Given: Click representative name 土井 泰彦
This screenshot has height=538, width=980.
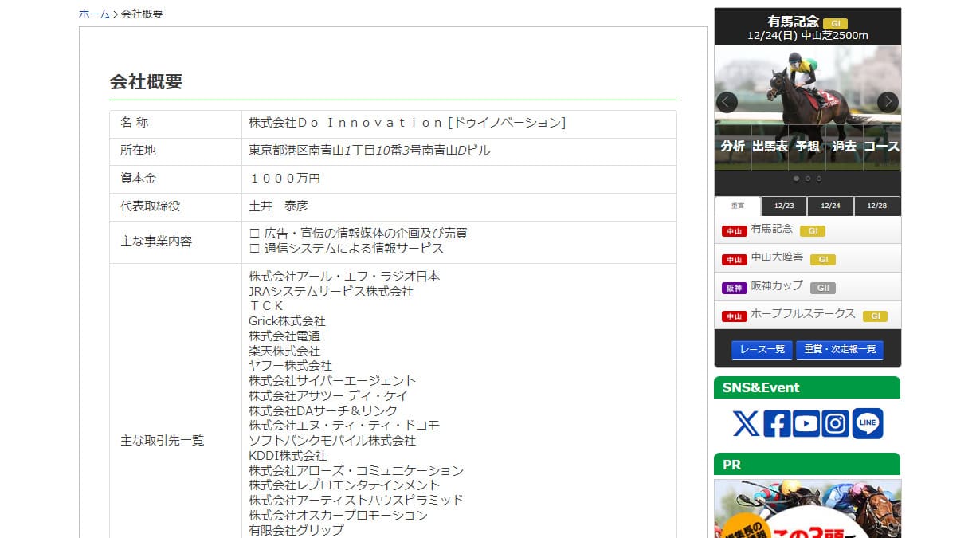Looking at the screenshot, I should 278,206.
